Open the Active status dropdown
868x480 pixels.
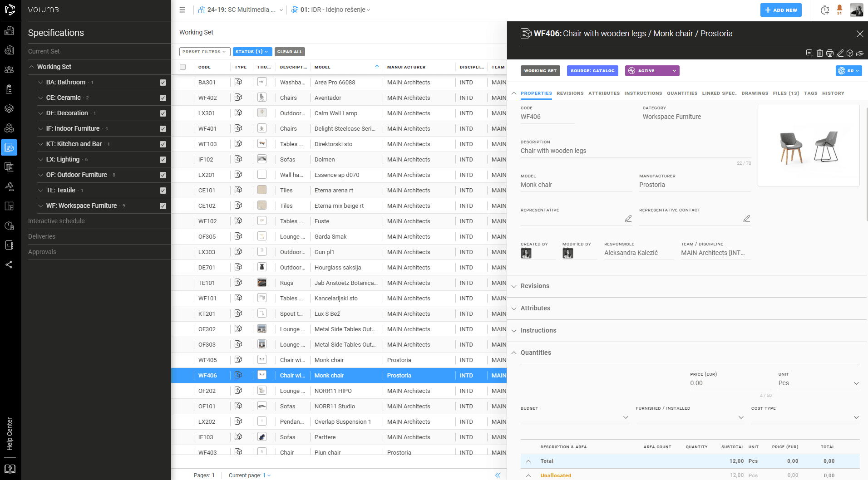[x=652, y=71]
